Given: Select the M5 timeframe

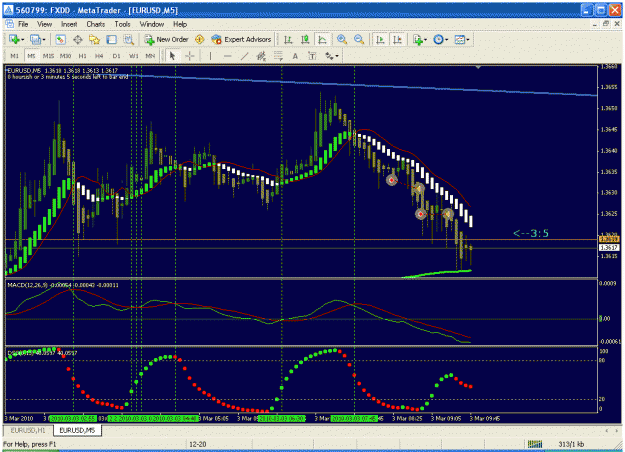Looking at the screenshot, I should [31, 56].
